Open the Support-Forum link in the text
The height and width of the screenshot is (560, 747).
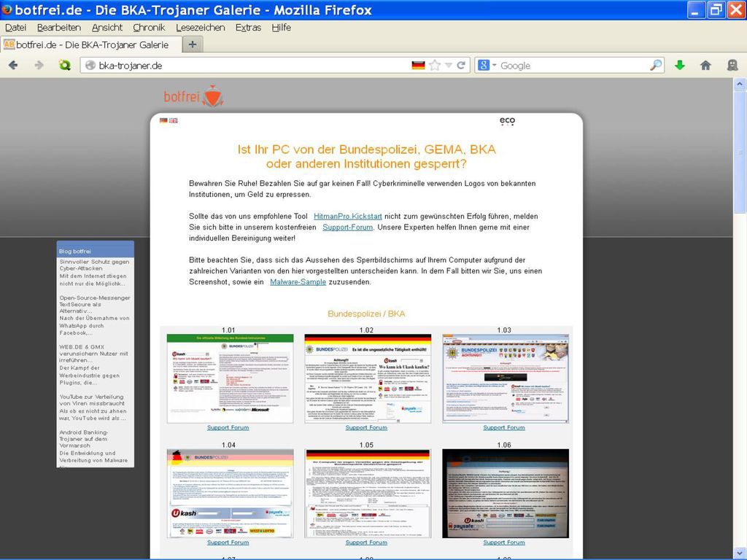click(x=348, y=227)
